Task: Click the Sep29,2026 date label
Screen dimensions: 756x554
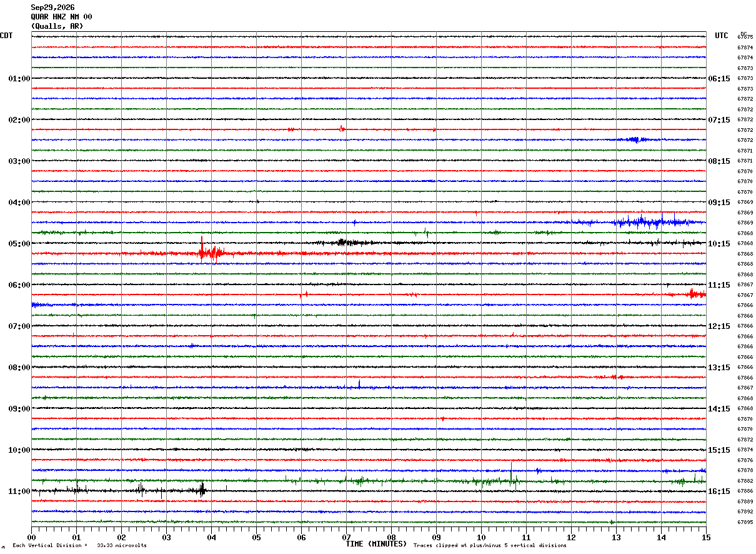Action: click(x=52, y=8)
